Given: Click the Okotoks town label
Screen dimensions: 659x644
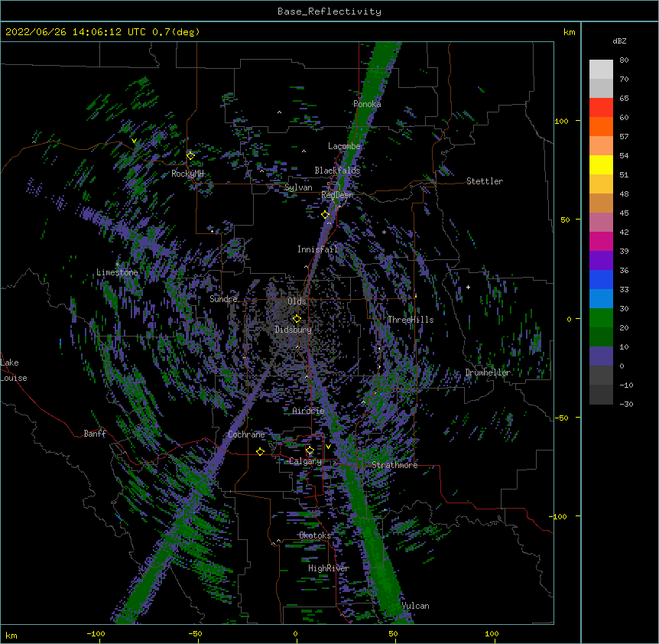Looking at the screenshot, I should point(315,535).
